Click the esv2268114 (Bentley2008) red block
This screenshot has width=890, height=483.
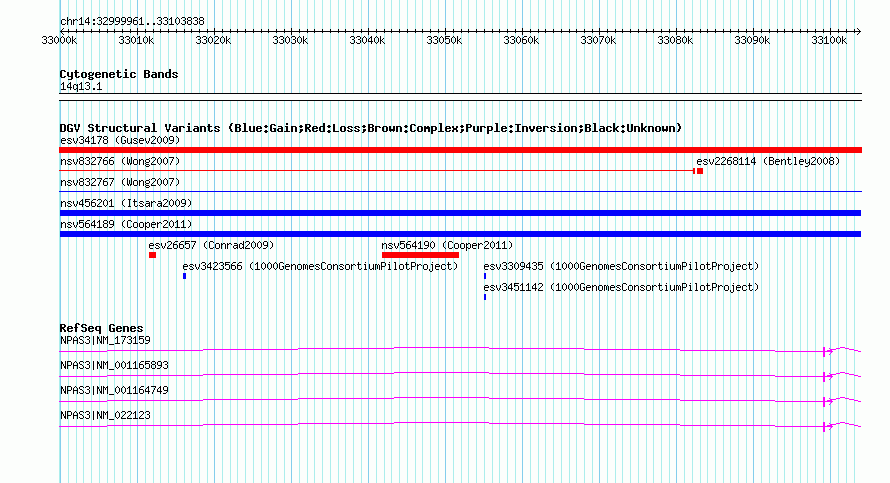pyautogui.click(x=700, y=171)
